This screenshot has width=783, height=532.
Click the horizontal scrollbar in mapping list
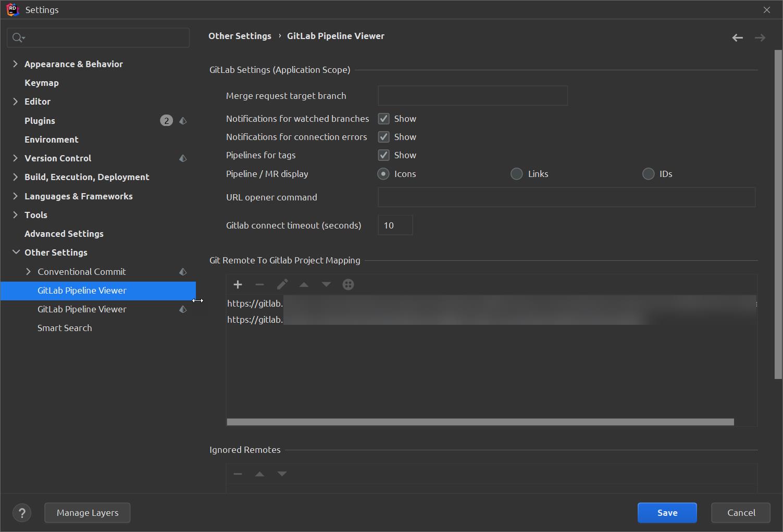click(x=480, y=422)
